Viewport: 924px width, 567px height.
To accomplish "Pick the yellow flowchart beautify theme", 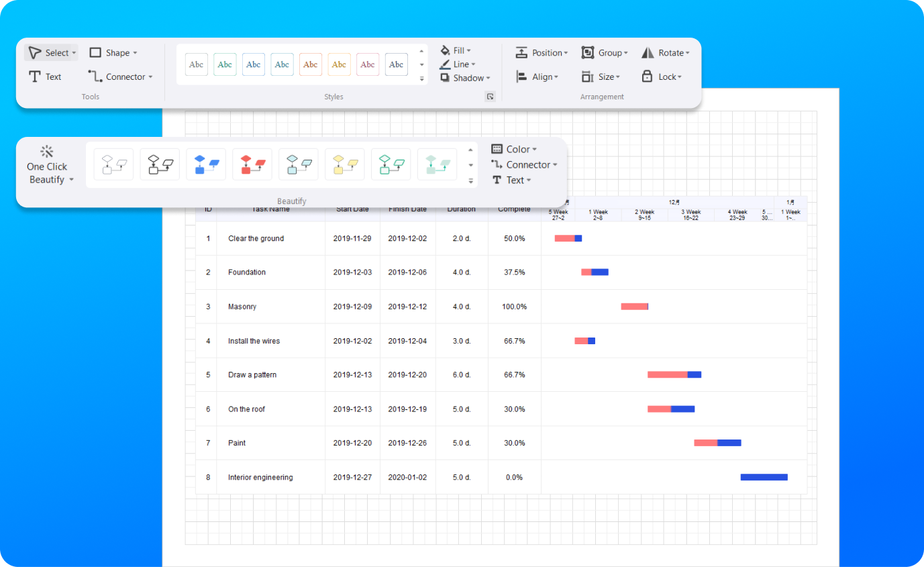I will (345, 164).
